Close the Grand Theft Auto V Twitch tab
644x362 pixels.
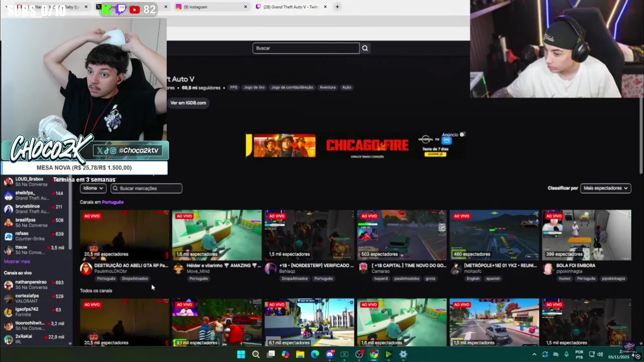[x=325, y=7]
